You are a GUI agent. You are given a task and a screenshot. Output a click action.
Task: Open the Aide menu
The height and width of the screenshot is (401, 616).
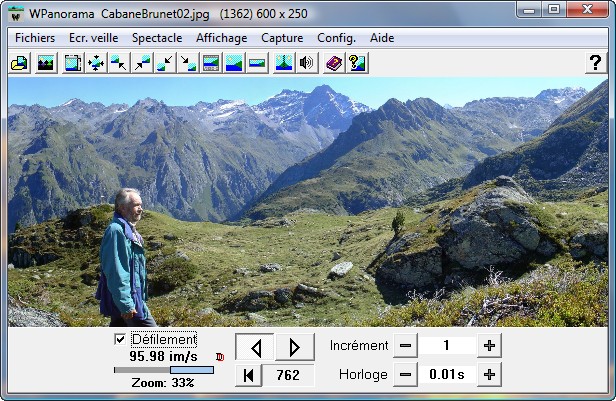[382, 38]
